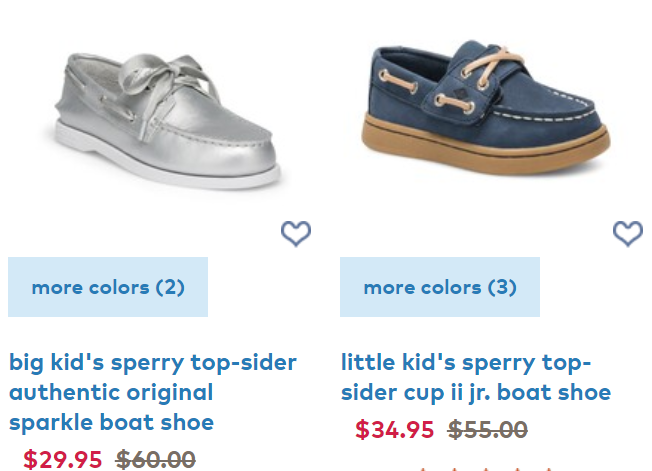This screenshot has width=652, height=471.
Task: Add navy cup ii jr. shoe to wishlist heart
Action: [628, 233]
